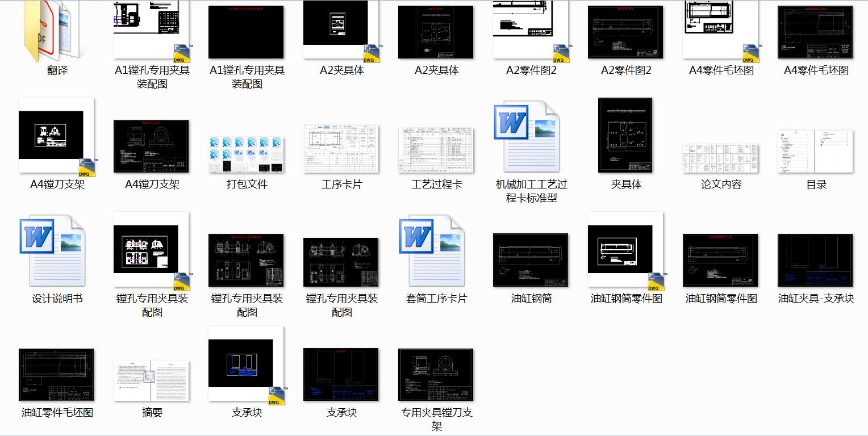
Task: Select the A4镗刀支架 image thumbnail without DWG badge
Action: [x=152, y=146]
